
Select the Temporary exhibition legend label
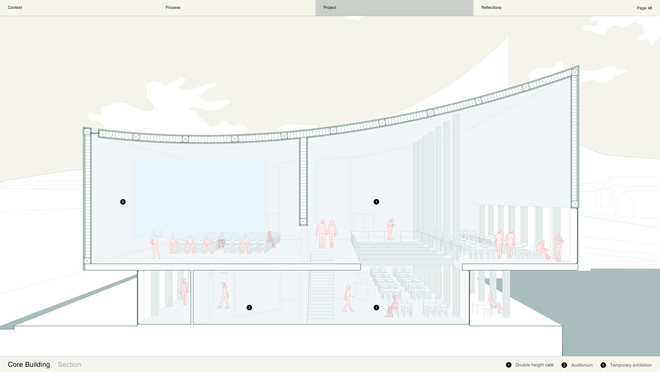(x=631, y=365)
